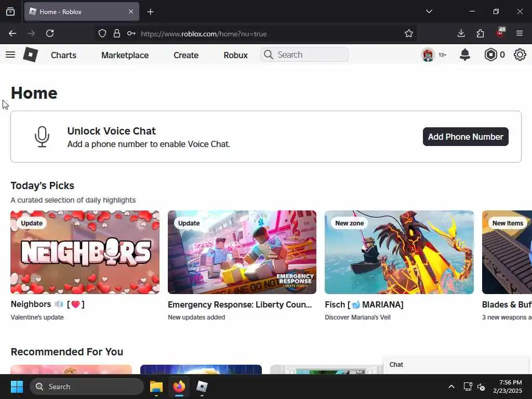Open the Neighbors game thumbnail
The image size is (532, 399).
pyautogui.click(x=85, y=252)
